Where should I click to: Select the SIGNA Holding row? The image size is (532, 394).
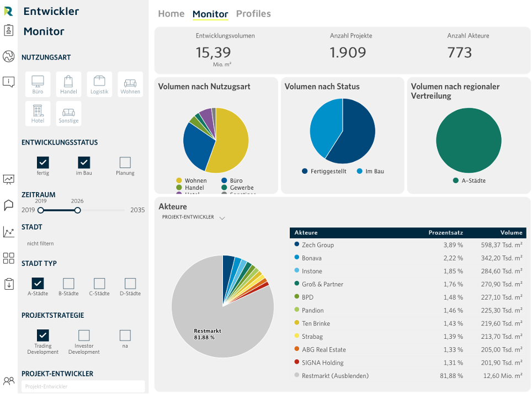click(408, 363)
